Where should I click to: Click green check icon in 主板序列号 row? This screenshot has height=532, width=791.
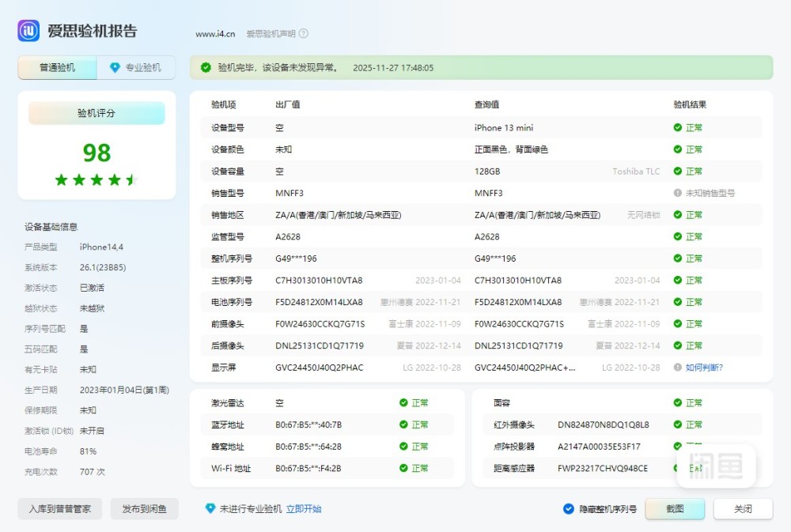(x=678, y=280)
